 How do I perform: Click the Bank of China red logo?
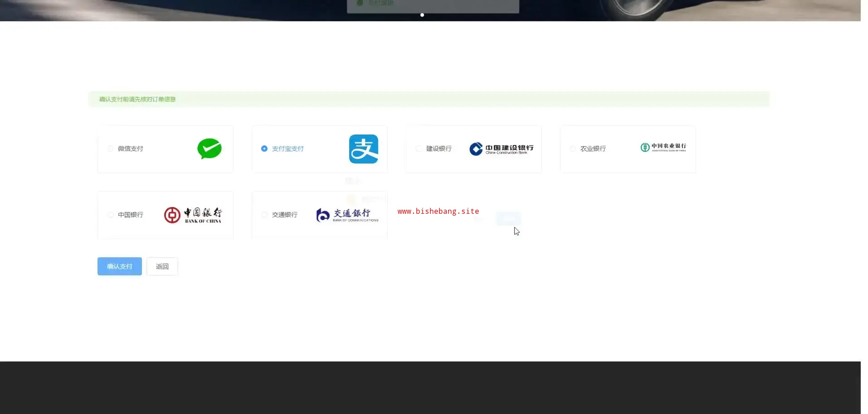point(193,215)
